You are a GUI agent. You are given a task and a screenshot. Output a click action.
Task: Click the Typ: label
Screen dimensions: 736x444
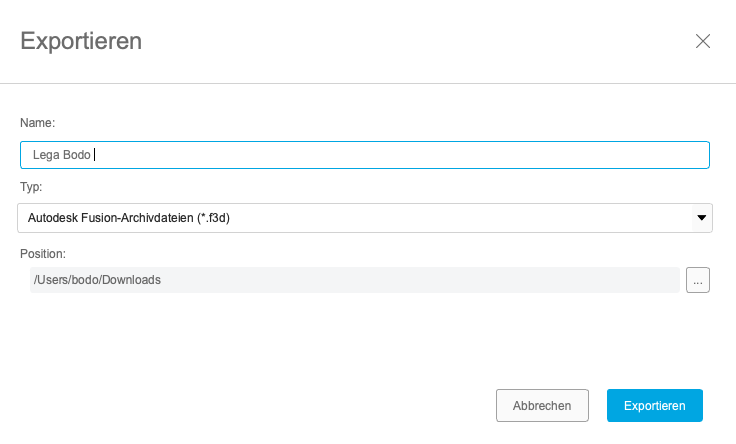[31, 187]
